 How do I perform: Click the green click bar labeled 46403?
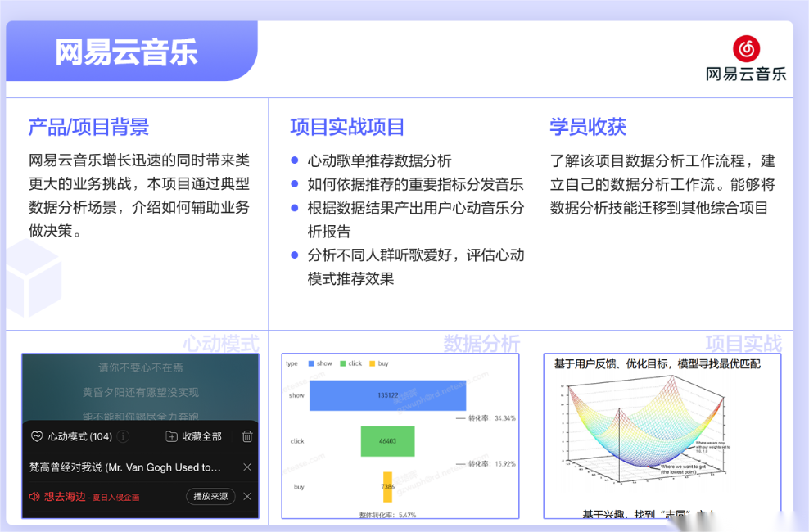click(387, 441)
